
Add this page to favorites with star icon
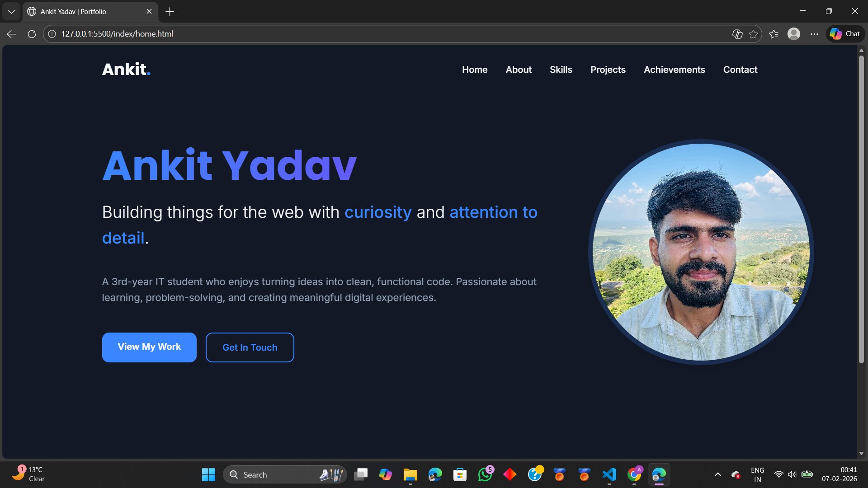coord(753,34)
